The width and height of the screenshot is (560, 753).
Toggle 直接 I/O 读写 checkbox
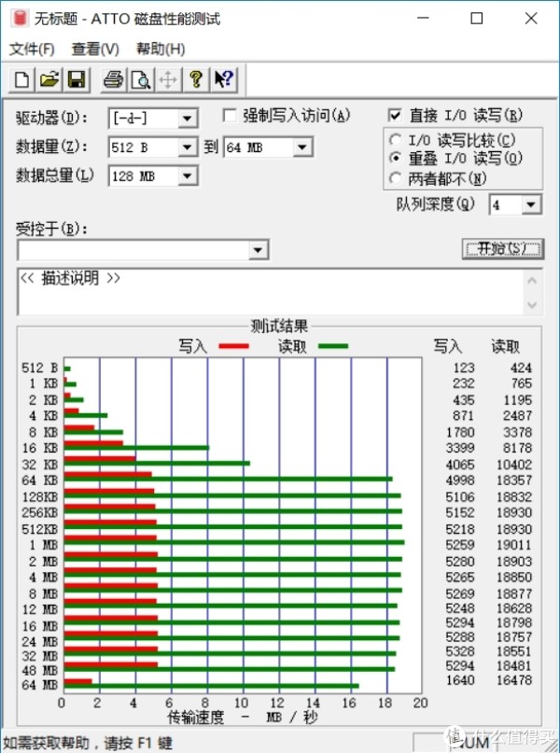394,116
